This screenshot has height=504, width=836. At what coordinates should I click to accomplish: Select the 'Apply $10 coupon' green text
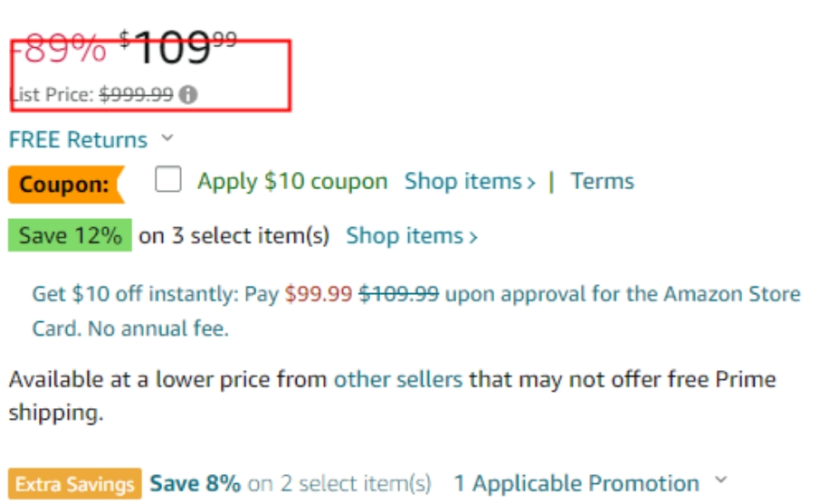[292, 182]
